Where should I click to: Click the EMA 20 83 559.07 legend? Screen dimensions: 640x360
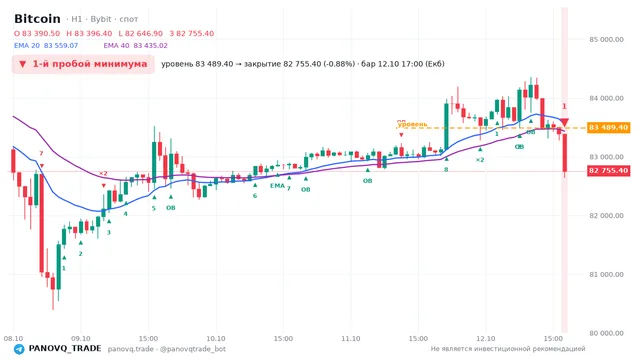[x=46, y=46]
